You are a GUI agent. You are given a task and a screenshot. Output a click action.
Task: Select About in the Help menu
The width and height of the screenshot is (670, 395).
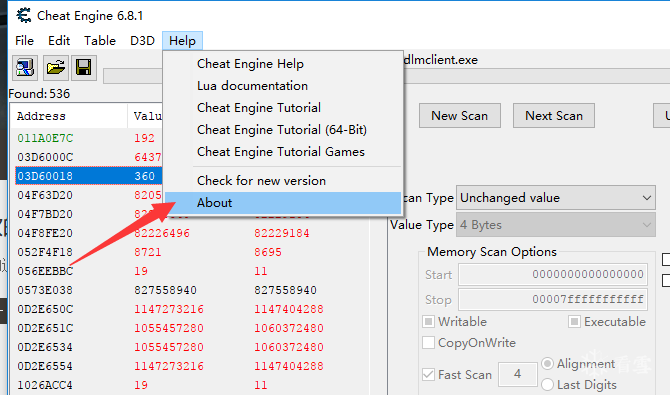pos(283,203)
